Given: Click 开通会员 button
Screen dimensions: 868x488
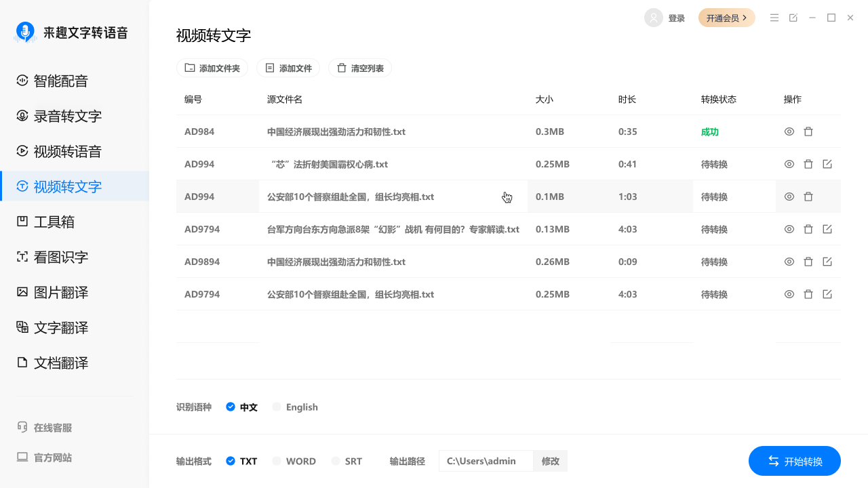Looking at the screenshot, I should 727,18.
